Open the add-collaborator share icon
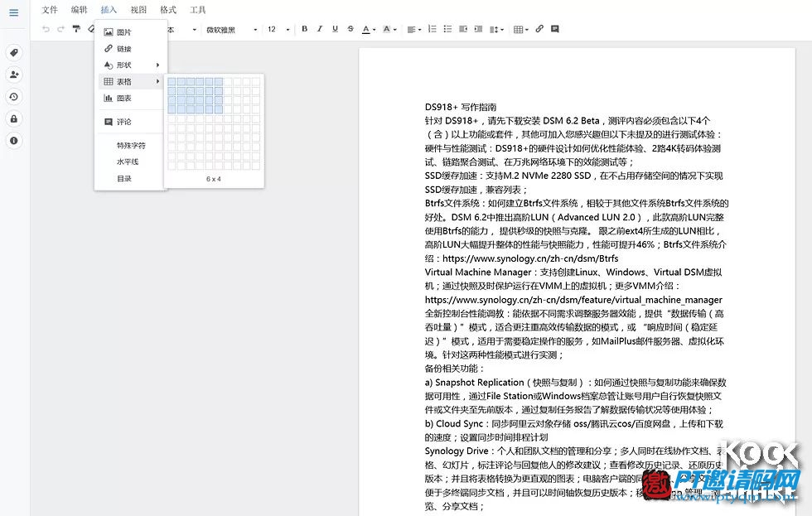This screenshot has height=516, width=812. (x=13, y=75)
